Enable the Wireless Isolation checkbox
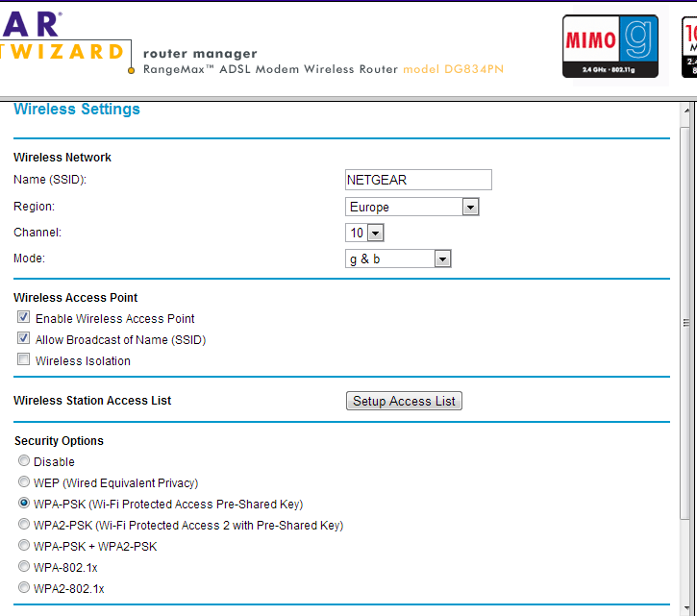This screenshot has width=697, height=616. (x=23, y=360)
